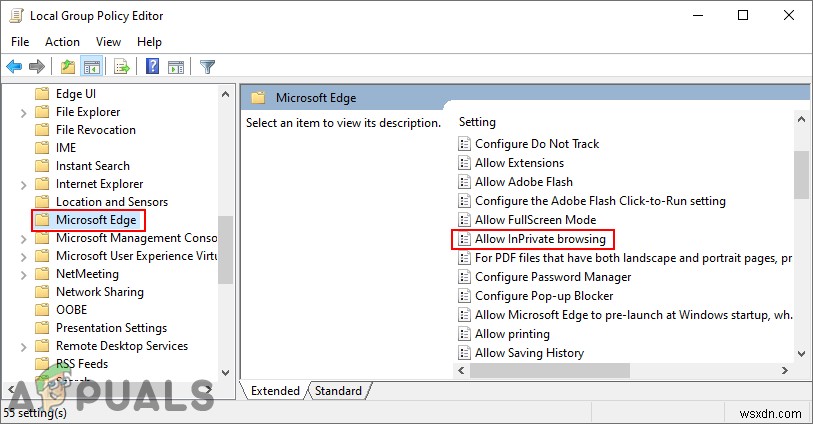Click settings list horizontal scroll left arrow
This screenshot has width=813, height=424.
(x=461, y=370)
